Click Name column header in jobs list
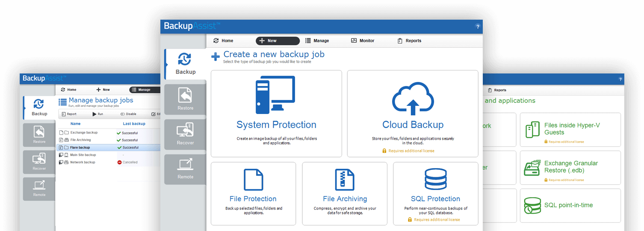This screenshot has height=231, width=644. [x=75, y=124]
